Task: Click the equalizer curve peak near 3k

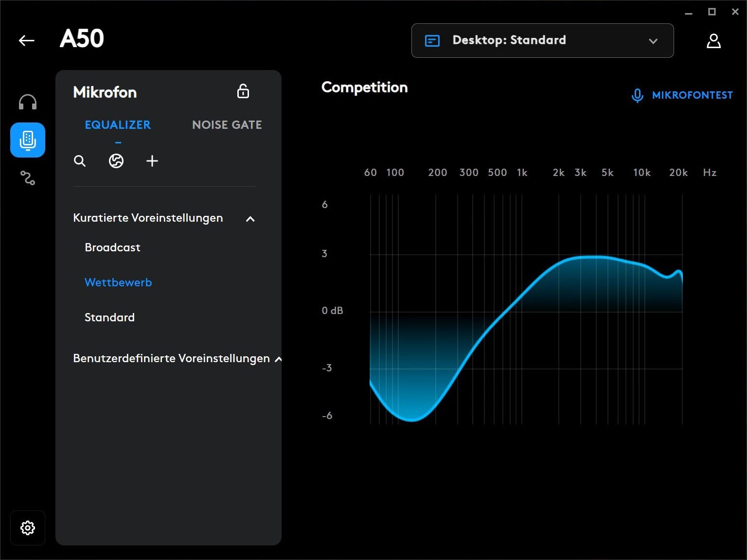Action: (x=588, y=257)
